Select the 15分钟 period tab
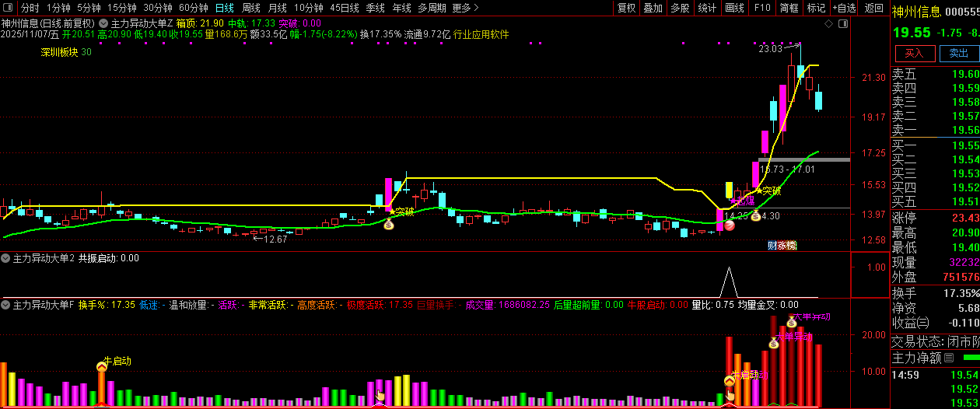 click(121, 8)
